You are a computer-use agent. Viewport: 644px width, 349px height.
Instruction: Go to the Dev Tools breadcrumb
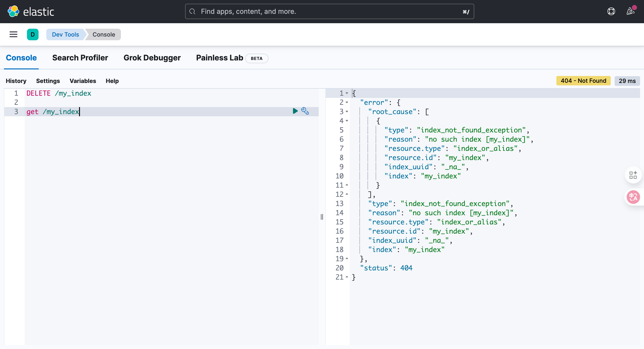pos(65,34)
